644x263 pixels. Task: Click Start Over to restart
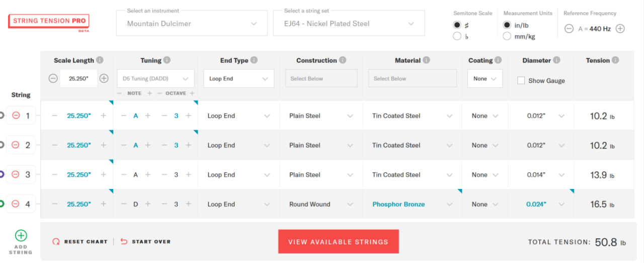[x=146, y=242]
